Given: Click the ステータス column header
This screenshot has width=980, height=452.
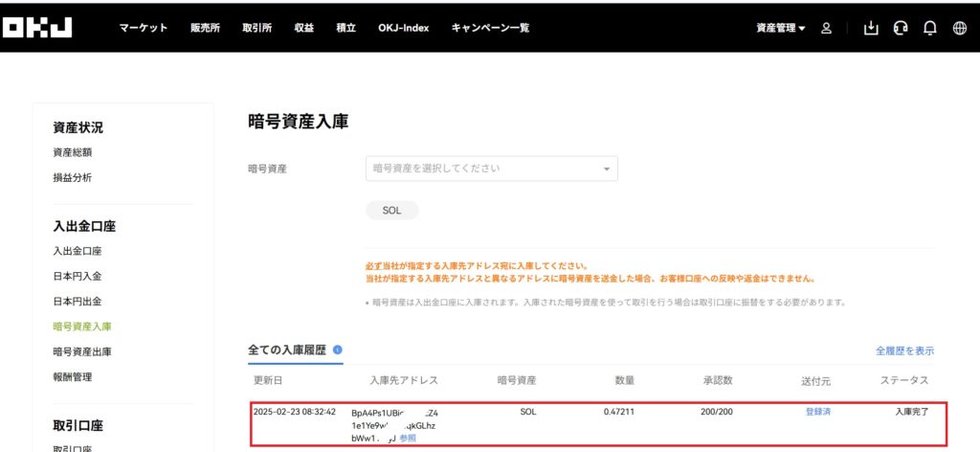Looking at the screenshot, I should (904, 381).
